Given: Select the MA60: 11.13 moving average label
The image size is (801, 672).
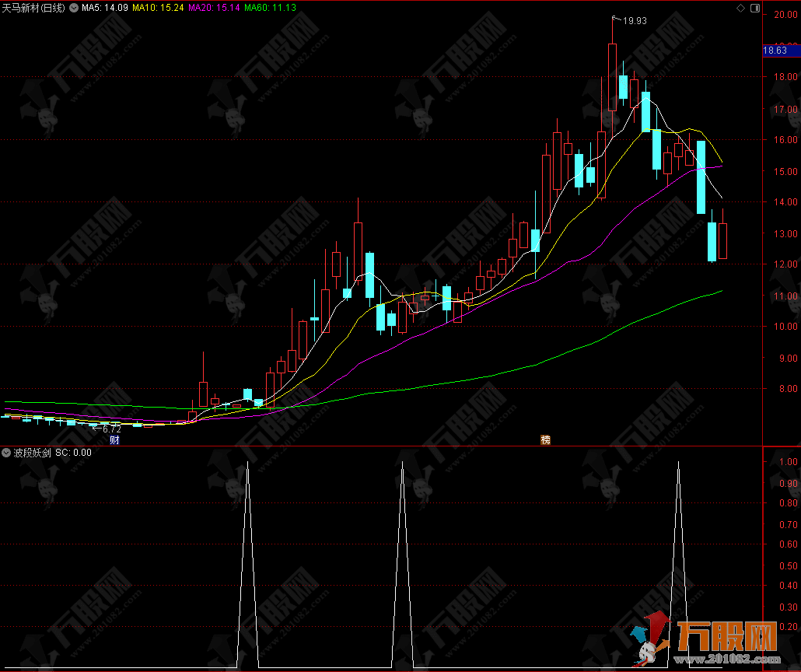Looking at the screenshot, I should pos(270,8).
